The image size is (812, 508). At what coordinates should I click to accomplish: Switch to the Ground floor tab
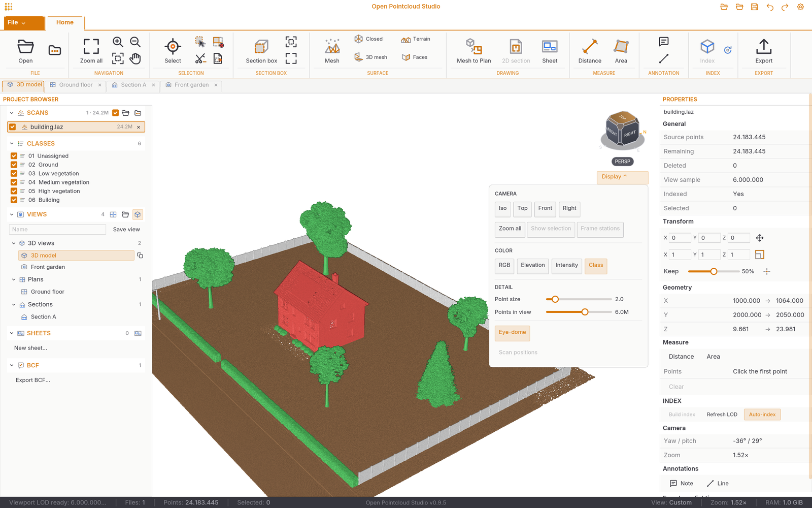click(x=75, y=85)
